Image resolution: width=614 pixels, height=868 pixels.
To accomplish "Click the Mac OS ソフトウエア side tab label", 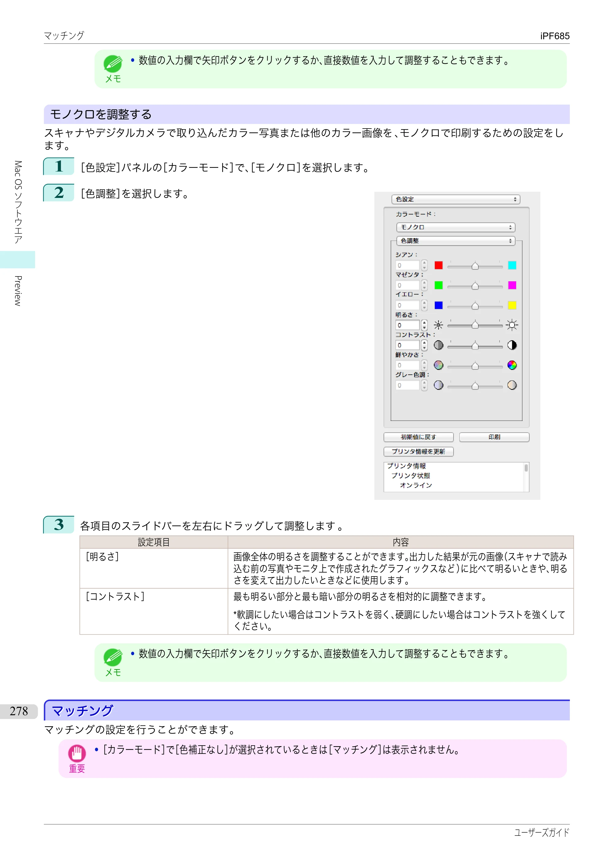I will (18, 202).
